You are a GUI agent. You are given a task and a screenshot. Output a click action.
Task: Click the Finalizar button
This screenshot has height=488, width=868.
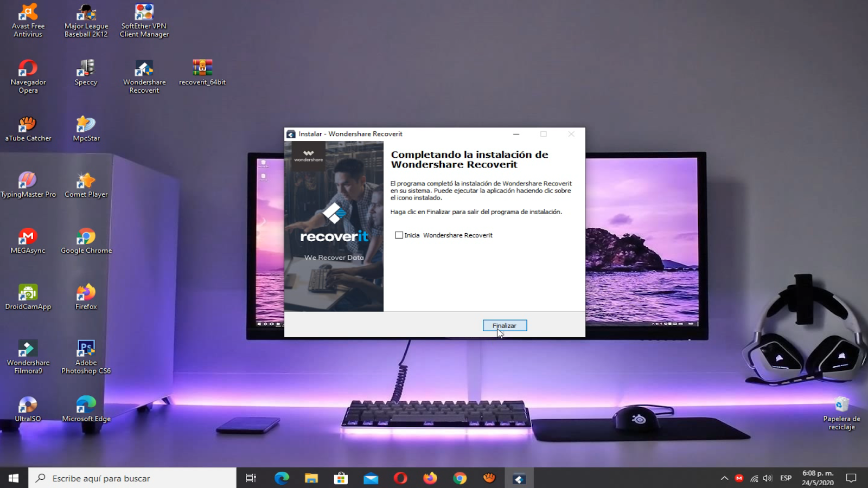click(x=505, y=325)
